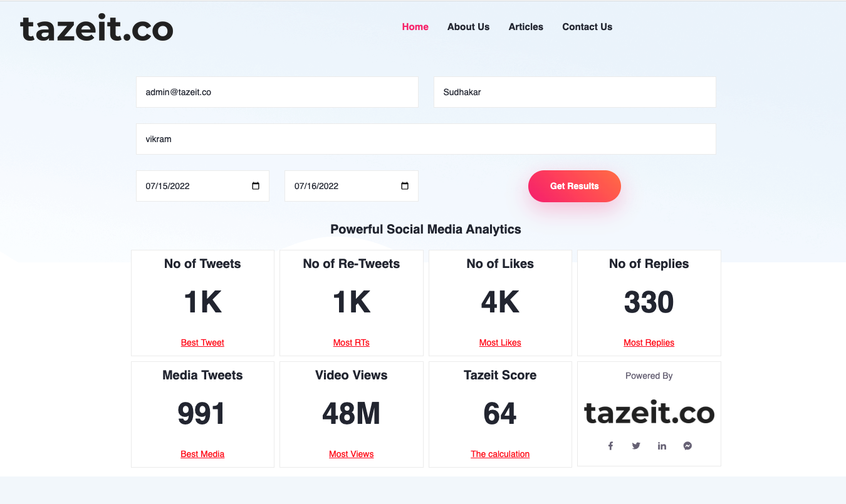846x504 pixels.
Task: Click the tazeit.co header logo
Action: 97,29
